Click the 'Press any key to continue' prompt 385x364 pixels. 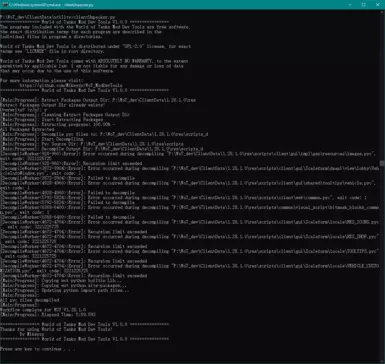tap(37, 349)
